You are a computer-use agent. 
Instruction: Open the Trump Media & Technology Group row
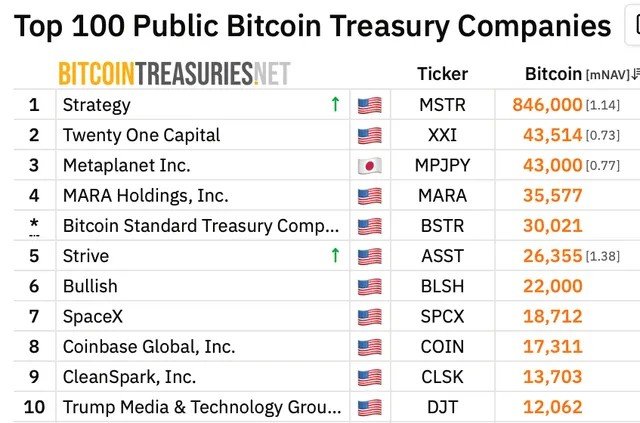click(x=202, y=407)
